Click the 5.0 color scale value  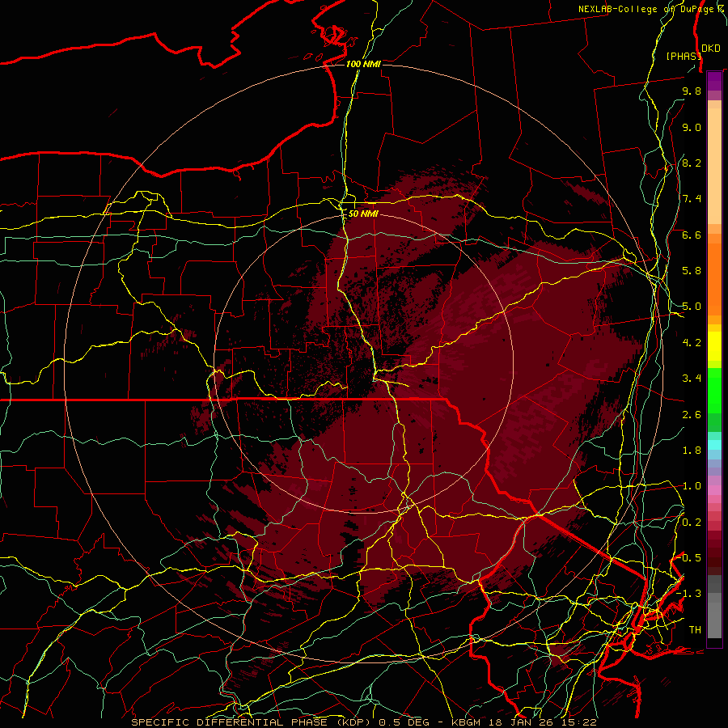692,307
